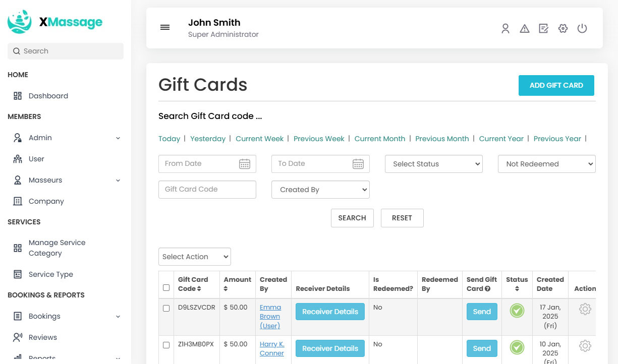
Task: Open Dashboard in the sidebar
Action: point(48,96)
